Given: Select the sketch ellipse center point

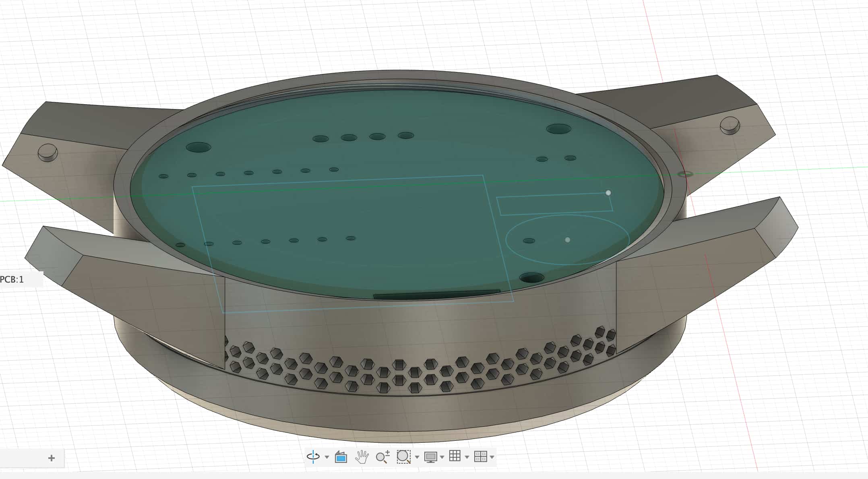Looking at the screenshot, I should click(x=568, y=240).
